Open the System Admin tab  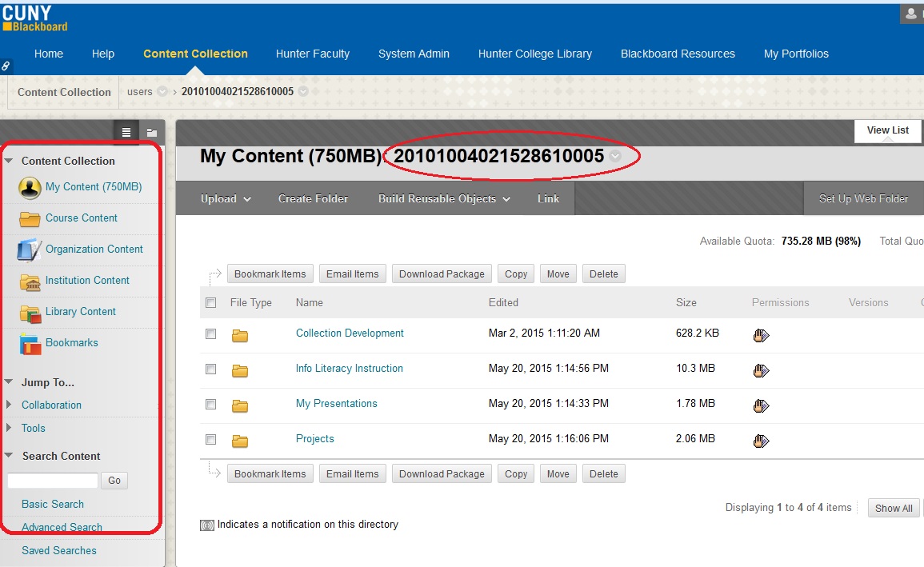(x=414, y=54)
